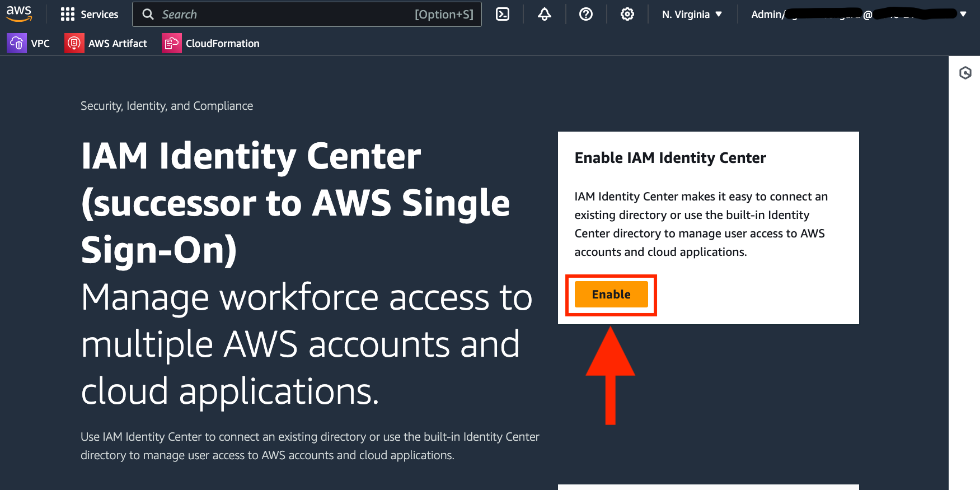The height and width of the screenshot is (490, 980).
Task: Open the Services grid menu icon
Action: pos(67,15)
